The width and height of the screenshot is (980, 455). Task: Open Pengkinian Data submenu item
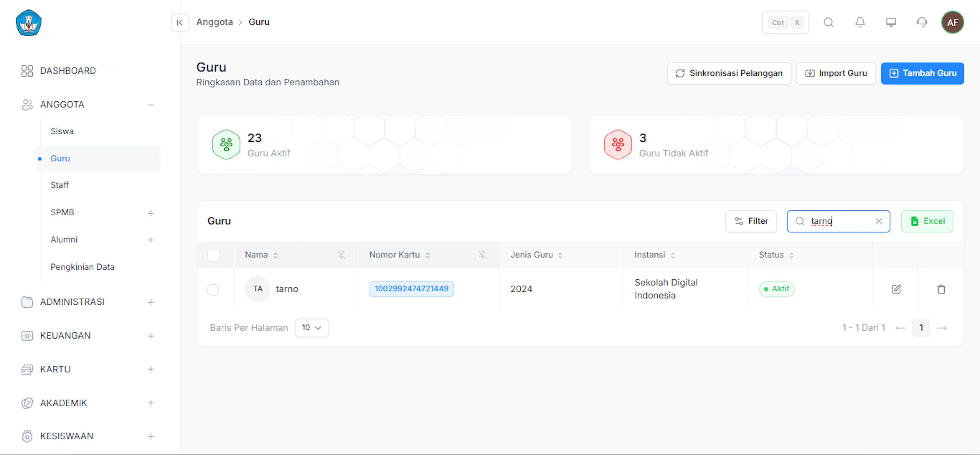coord(82,267)
